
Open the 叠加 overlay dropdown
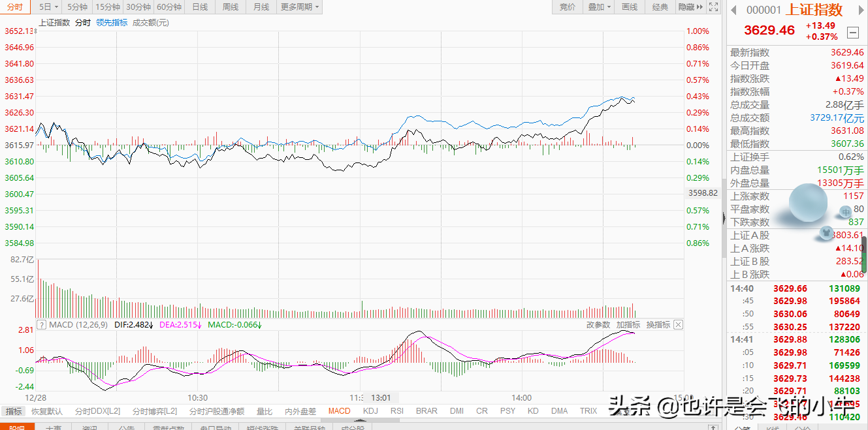(x=599, y=7)
